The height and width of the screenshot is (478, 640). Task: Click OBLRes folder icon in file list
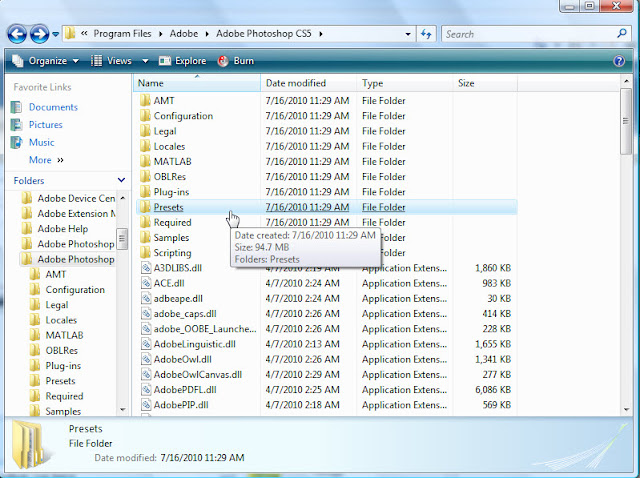[145, 176]
